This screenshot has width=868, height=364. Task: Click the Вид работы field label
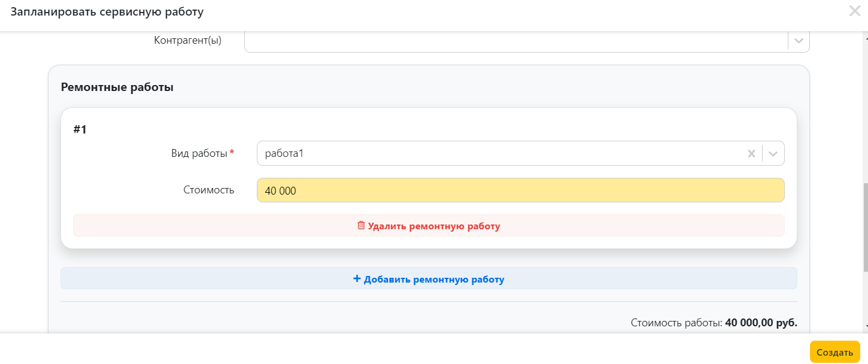click(199, 153)
